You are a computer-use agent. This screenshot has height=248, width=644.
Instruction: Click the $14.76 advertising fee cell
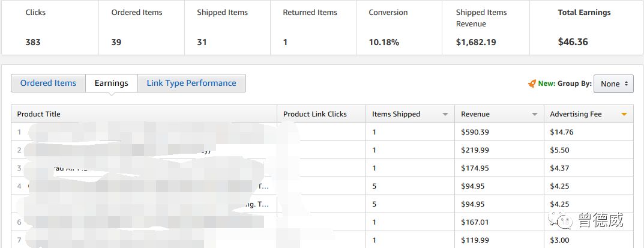tap(589, 132)
